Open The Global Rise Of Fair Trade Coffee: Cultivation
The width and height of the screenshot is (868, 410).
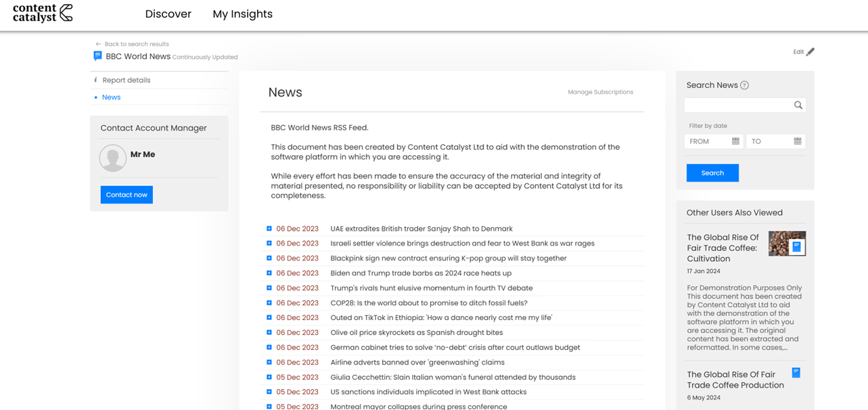pyautogui.click(x=723, y=248)
